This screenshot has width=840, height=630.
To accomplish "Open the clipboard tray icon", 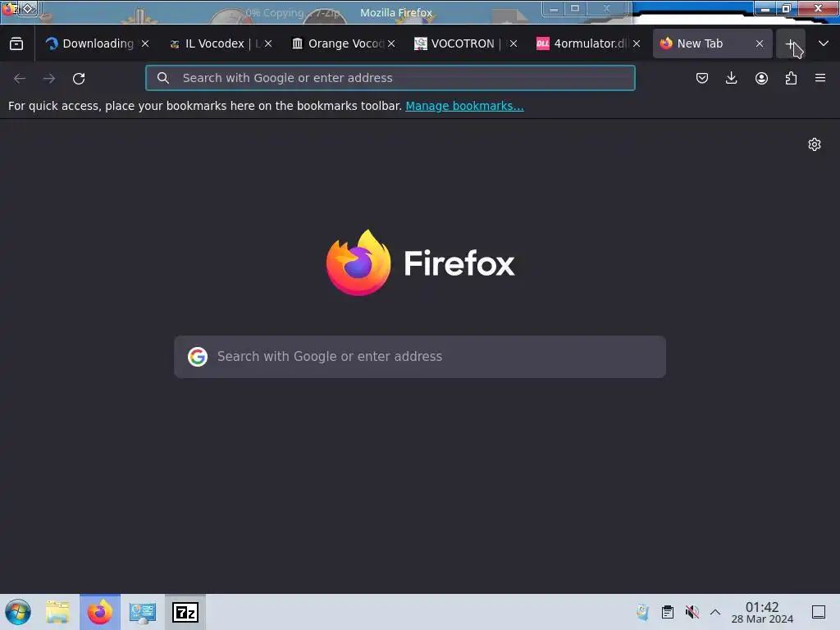I will coord(668,612).
